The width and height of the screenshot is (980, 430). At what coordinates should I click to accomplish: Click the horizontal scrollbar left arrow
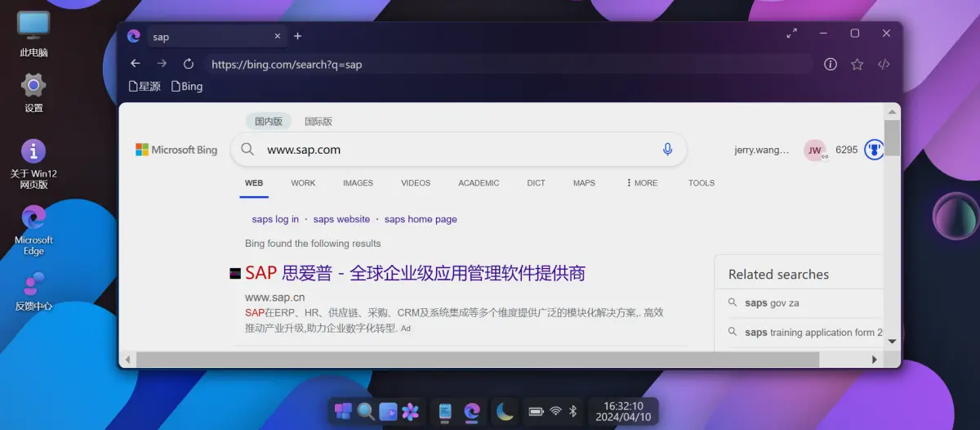click(127, 359)
